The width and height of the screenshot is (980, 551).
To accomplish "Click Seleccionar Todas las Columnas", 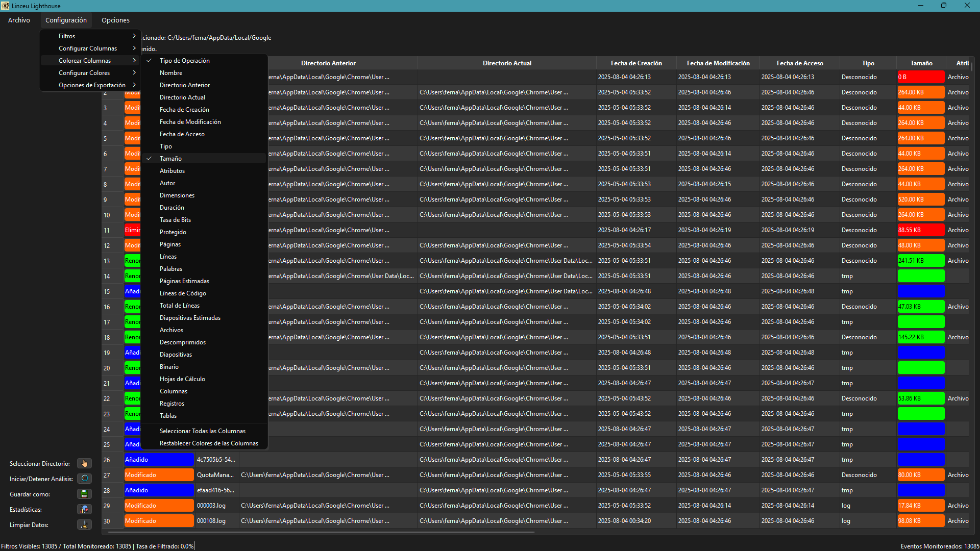I will click(202, 431).
